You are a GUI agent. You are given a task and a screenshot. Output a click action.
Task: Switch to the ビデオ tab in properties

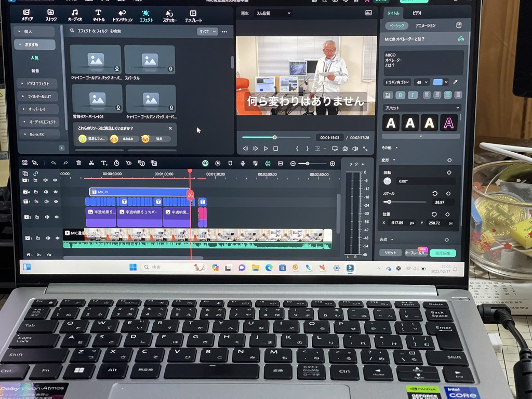tap(417, 12)
